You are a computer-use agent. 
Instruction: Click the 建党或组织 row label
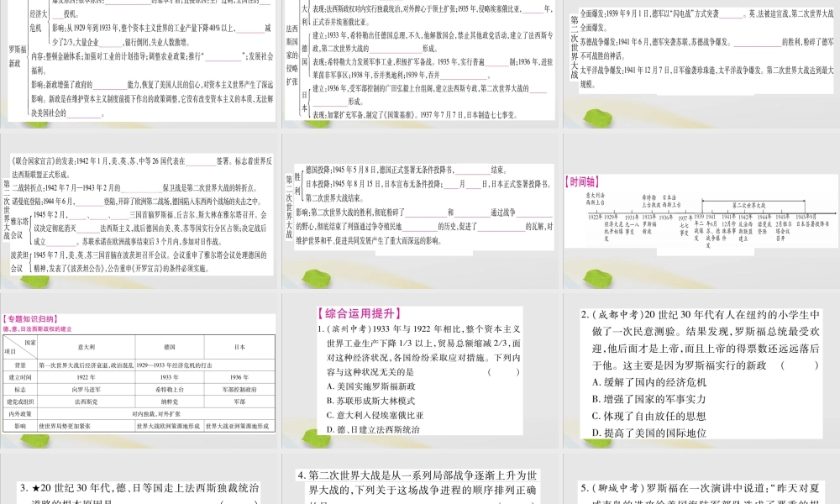(x=20, y=402)
